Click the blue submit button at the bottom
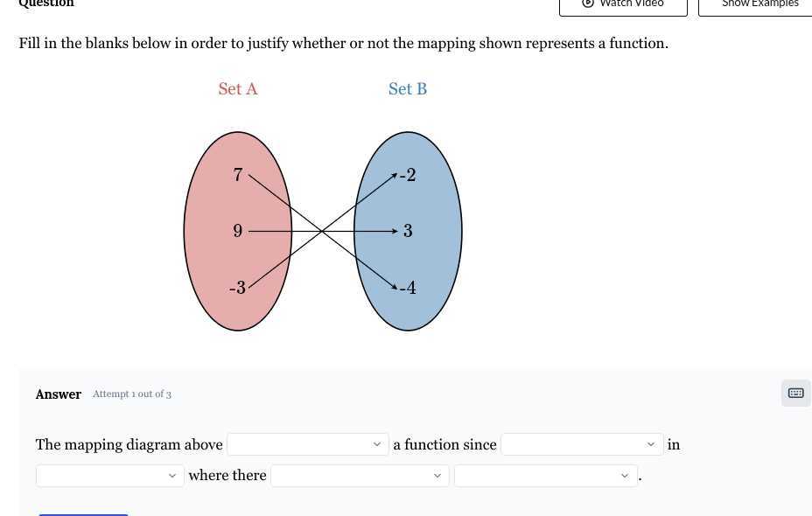812x516 pixels. 82,513
